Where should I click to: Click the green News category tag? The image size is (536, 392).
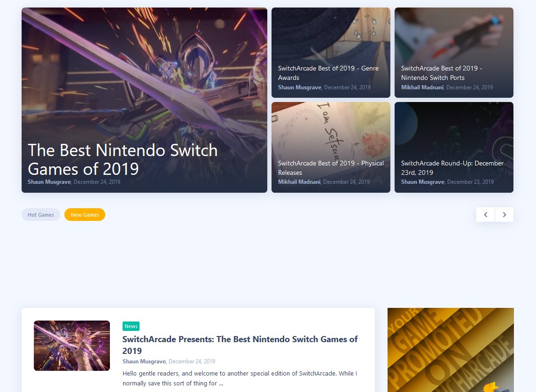(131, 326)
